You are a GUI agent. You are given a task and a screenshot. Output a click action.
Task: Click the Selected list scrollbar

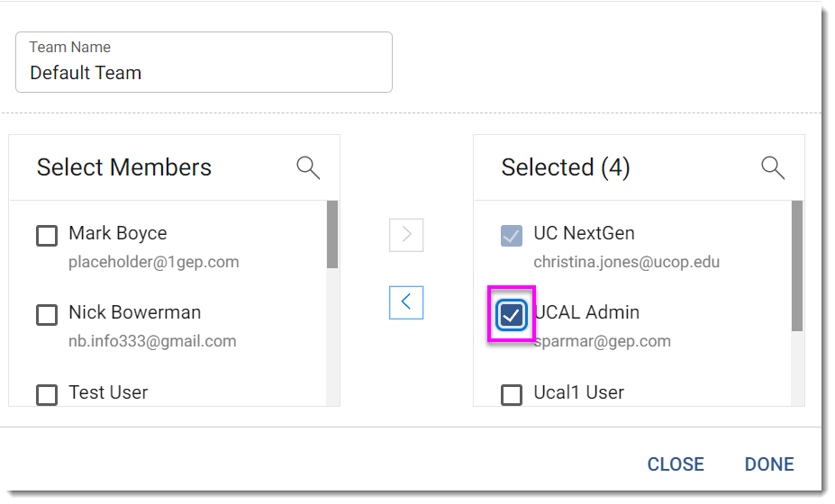pyautogui.click(x=797, y=265)
